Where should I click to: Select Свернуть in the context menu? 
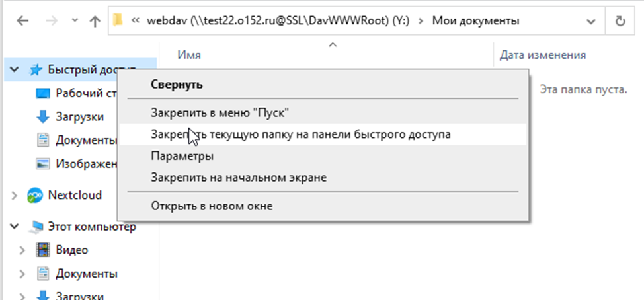tap(177, 85)
